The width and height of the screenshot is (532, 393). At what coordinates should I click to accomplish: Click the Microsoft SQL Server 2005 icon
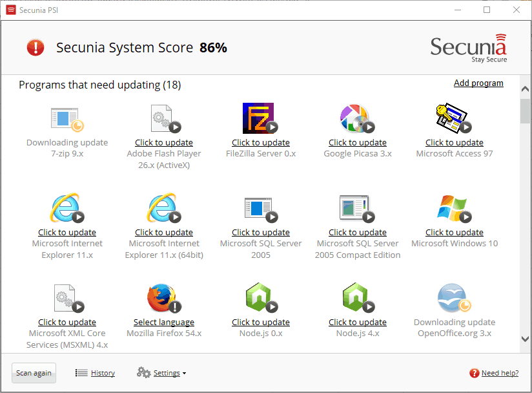[x=261, y=209]
